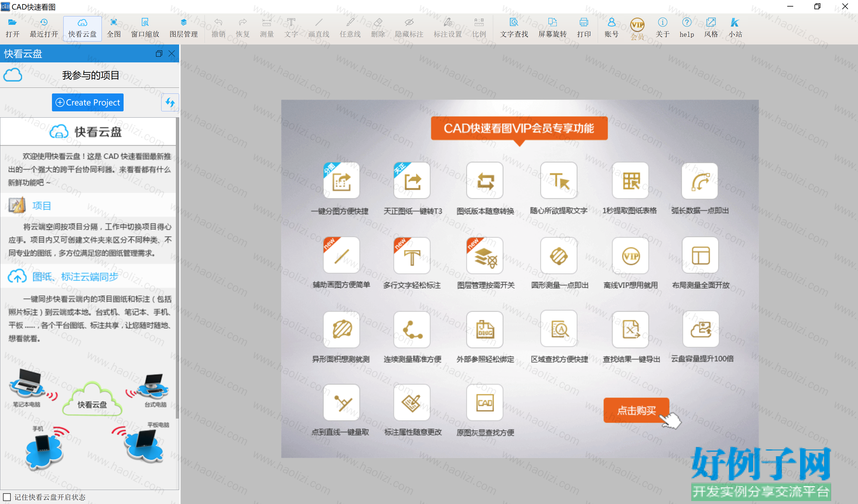The height and width of the screenshot is (504, 858).
Task: Click the CAD快速看图VIP会员专享功能 banner
Action: click(519, 128)
